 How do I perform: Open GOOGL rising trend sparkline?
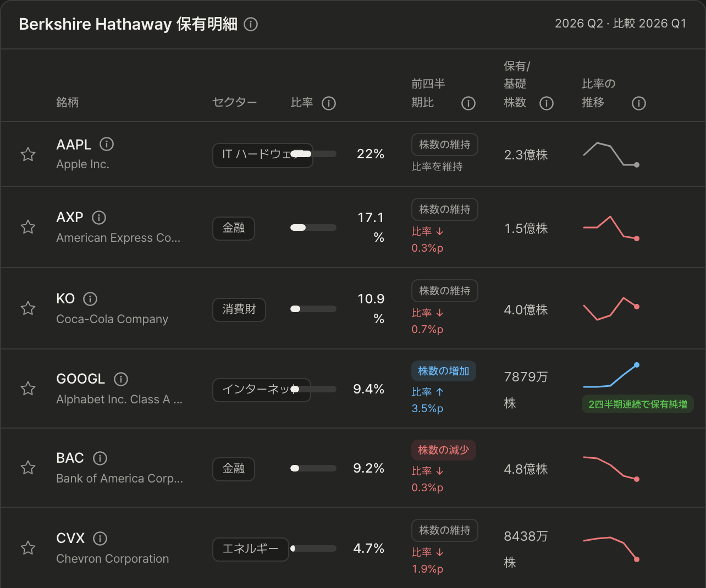[611, 376]
